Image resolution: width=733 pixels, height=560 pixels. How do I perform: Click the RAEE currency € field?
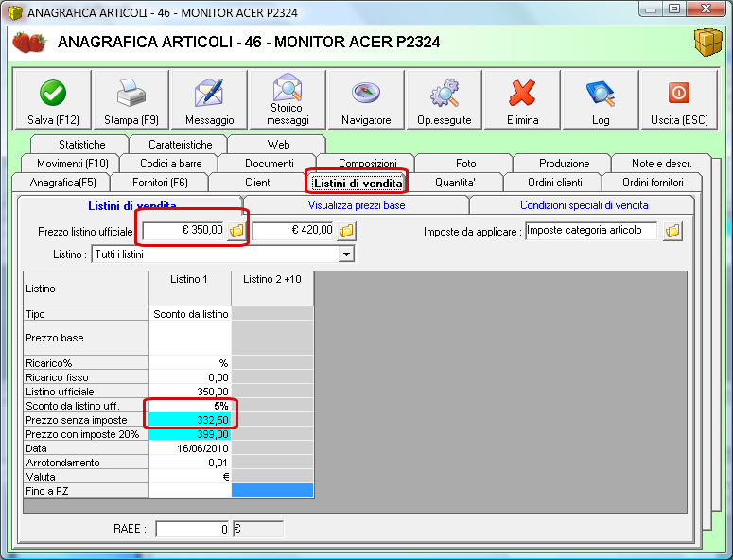(x=258, y=529)
